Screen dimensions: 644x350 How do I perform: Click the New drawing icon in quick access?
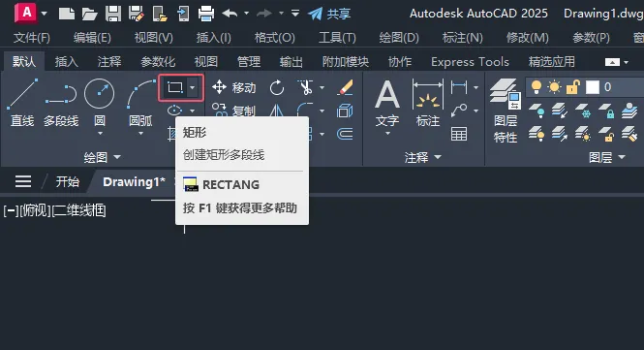67,14
